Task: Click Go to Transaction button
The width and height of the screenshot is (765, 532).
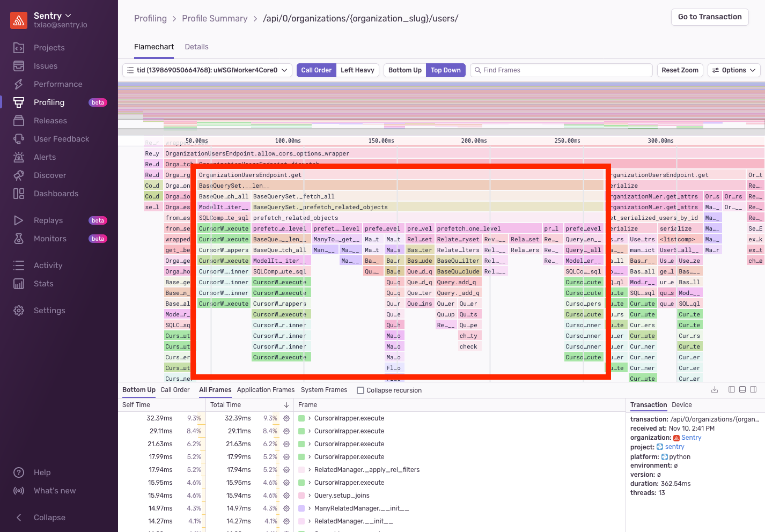Action: [710, 17]
